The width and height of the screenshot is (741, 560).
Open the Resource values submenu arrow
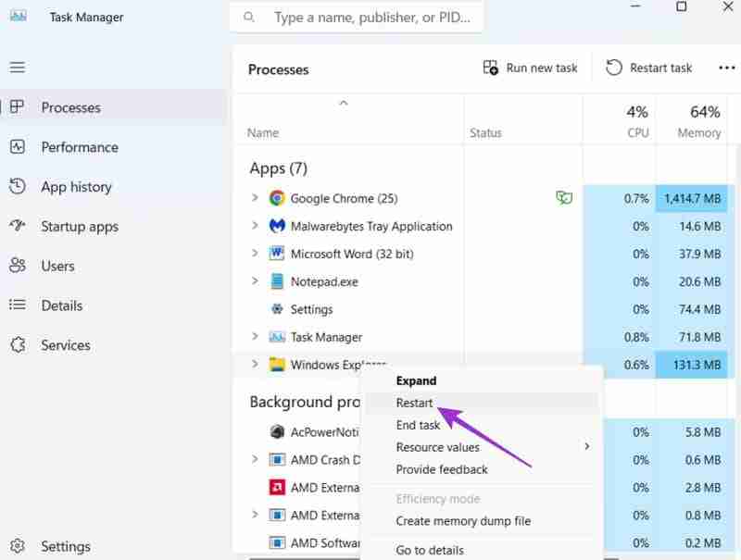pos(587,446)
